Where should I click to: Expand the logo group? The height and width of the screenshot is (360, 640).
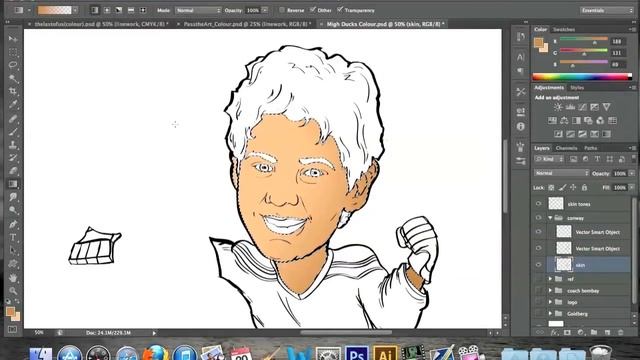tap(550, 302)
